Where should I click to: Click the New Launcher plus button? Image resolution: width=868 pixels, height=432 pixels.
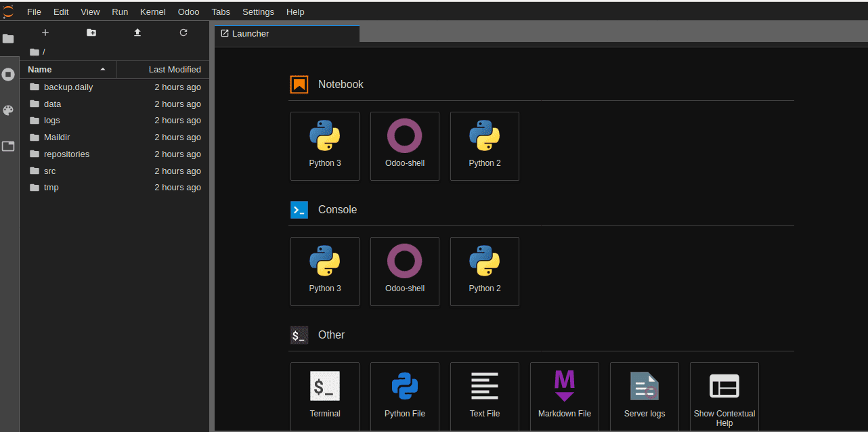point(45,33)
